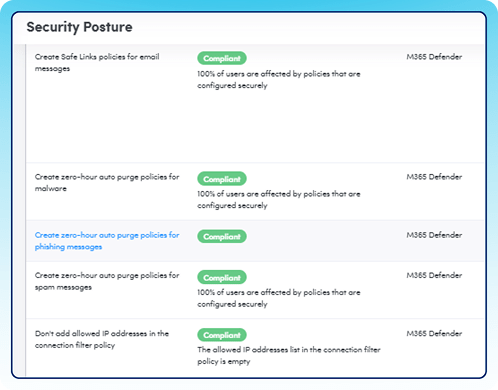Select zero-hour auto purge for malware title

(107, 183)
